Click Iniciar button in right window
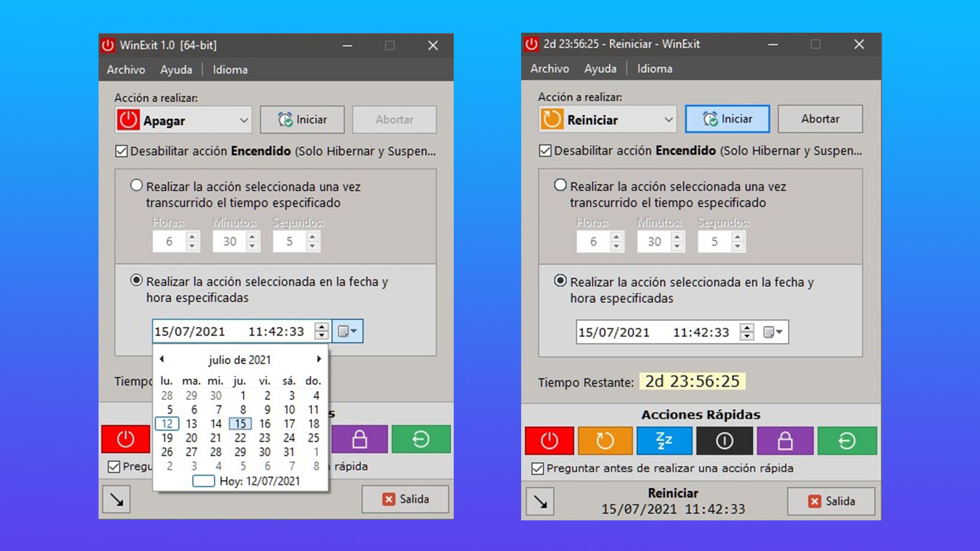Screen dimensions: 980x551 [727, 119]
